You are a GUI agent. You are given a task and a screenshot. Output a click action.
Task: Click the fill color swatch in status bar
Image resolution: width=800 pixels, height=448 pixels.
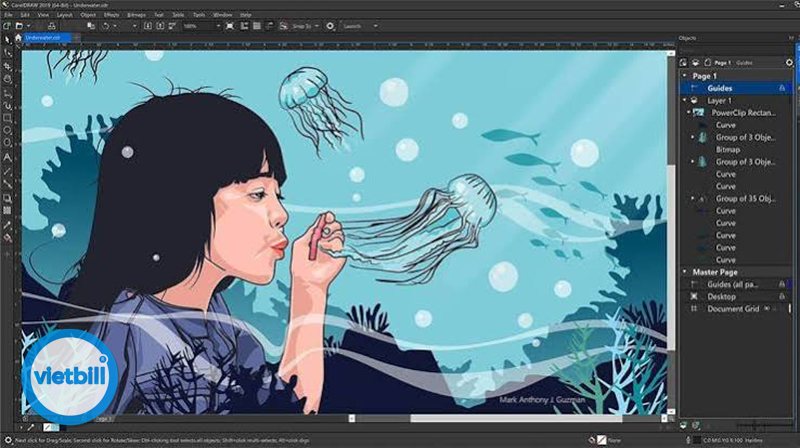602,440
